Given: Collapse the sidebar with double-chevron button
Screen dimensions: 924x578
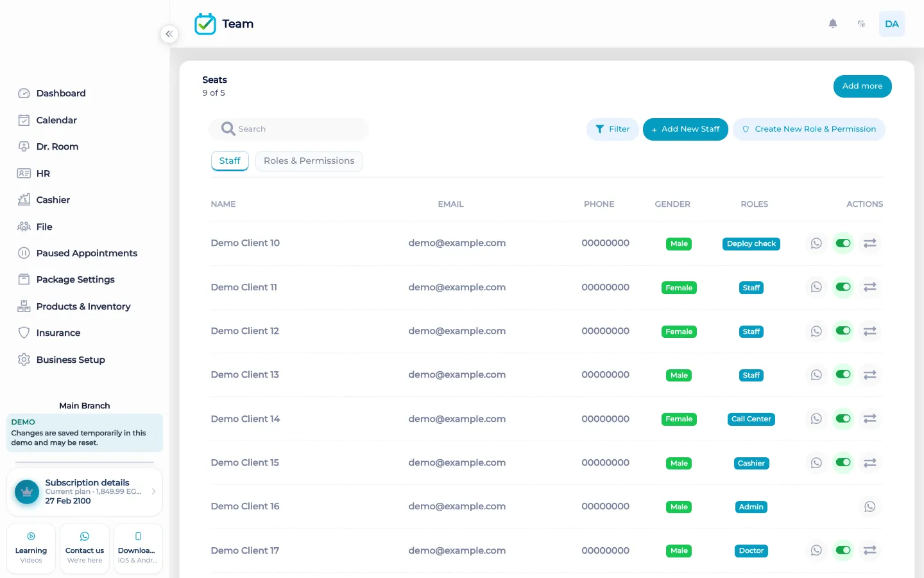Looking at the screenshot, I should point(169,34).
